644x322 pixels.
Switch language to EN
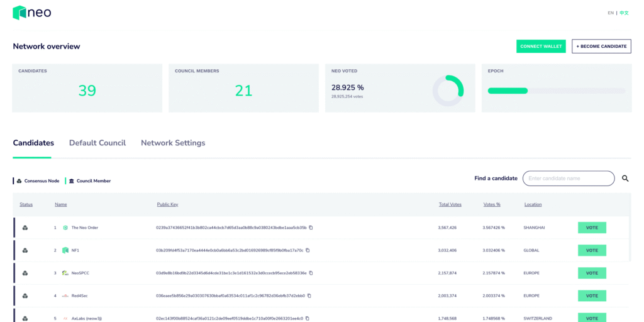pyautogui.click(x=611, y=13)
